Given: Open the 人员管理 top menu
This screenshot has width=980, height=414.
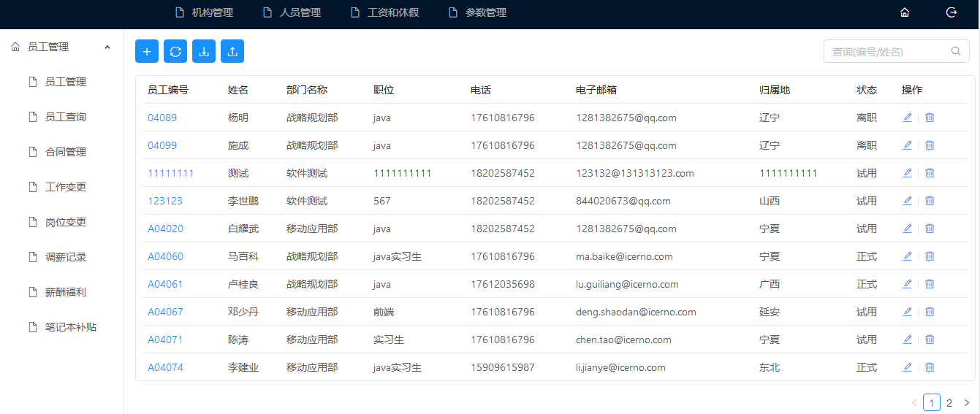Looking at the screenshot, I should click(292, 12).
